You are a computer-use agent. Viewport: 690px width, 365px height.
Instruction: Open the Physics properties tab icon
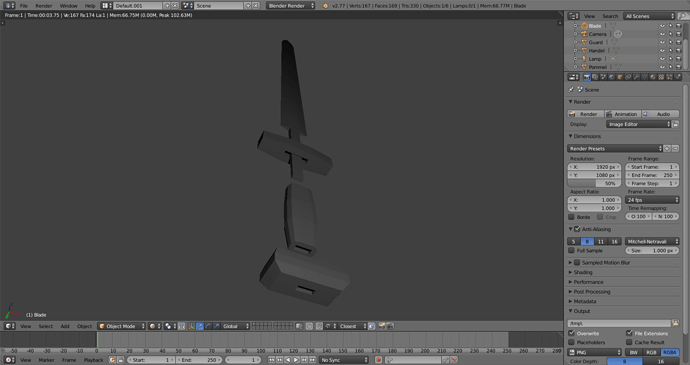[x=678, y=77]
